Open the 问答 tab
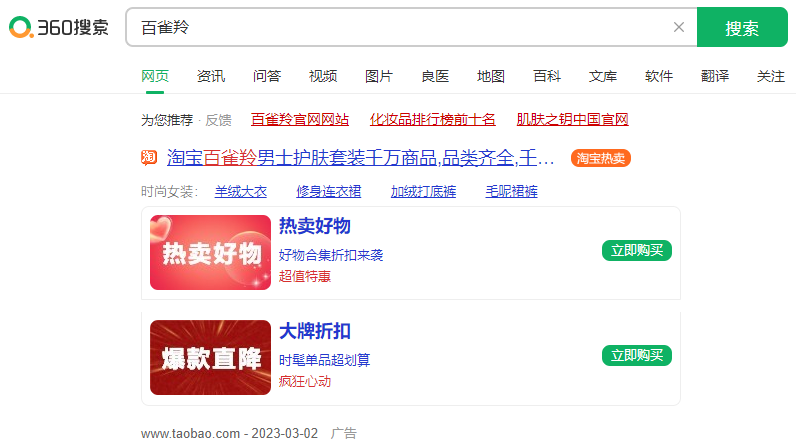796x444 pixels. click(x=267, y=77)
